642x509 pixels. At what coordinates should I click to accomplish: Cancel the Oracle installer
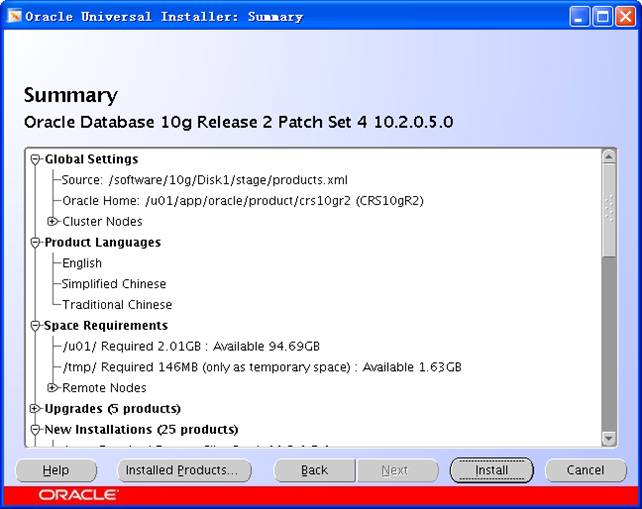(585, 470)
